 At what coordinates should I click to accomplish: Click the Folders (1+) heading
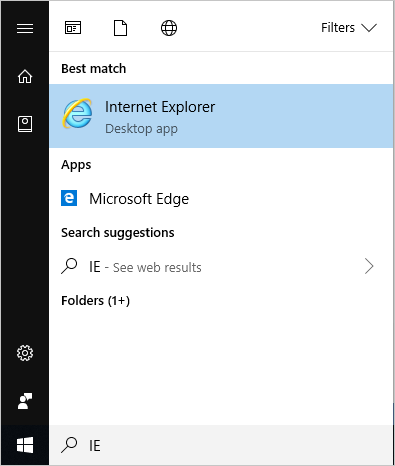[95, 301]
